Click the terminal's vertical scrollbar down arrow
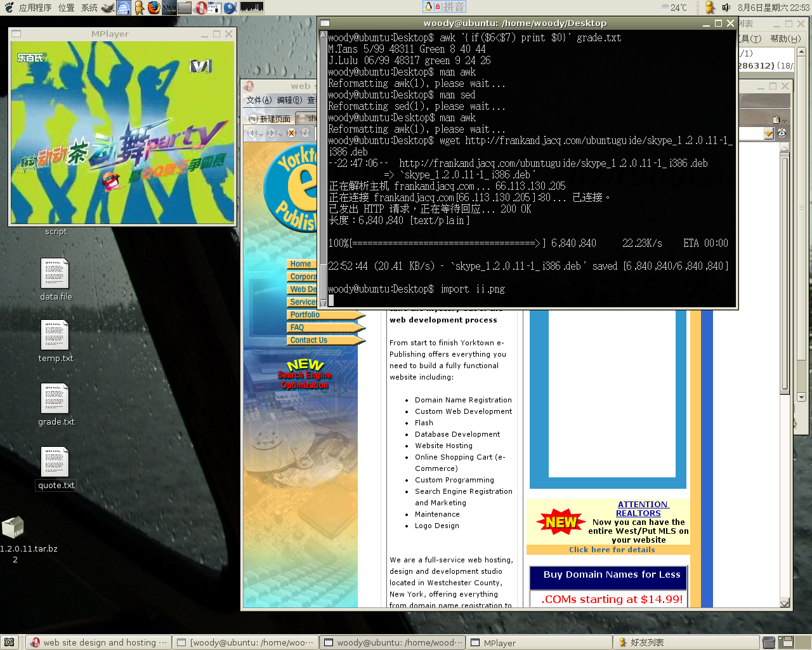812x650 pixels. coord(323,303)
